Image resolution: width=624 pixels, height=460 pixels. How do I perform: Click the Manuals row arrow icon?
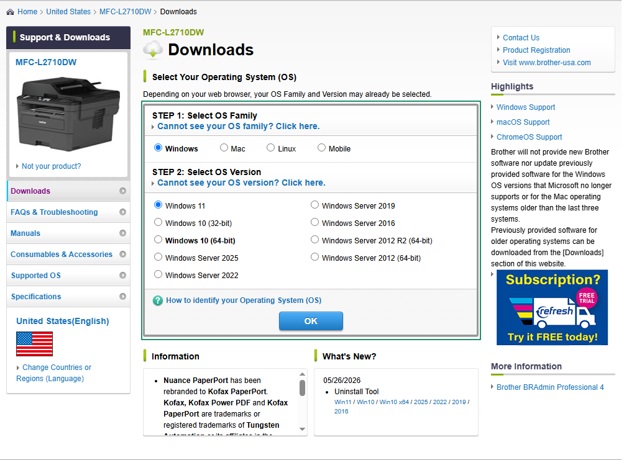point(123,233)
